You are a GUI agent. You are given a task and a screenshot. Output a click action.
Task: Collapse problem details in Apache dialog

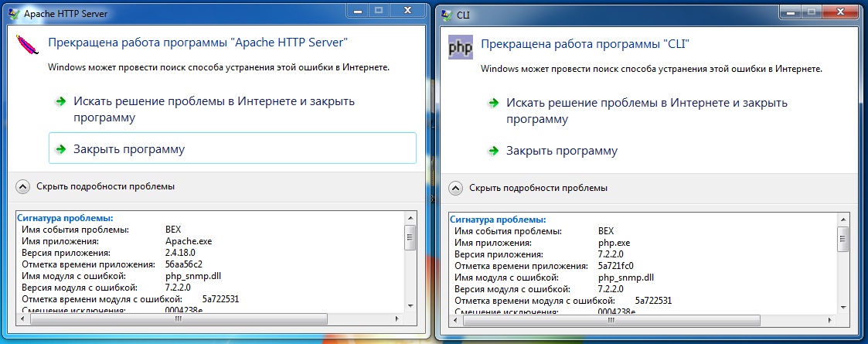(x=22, y=186)
